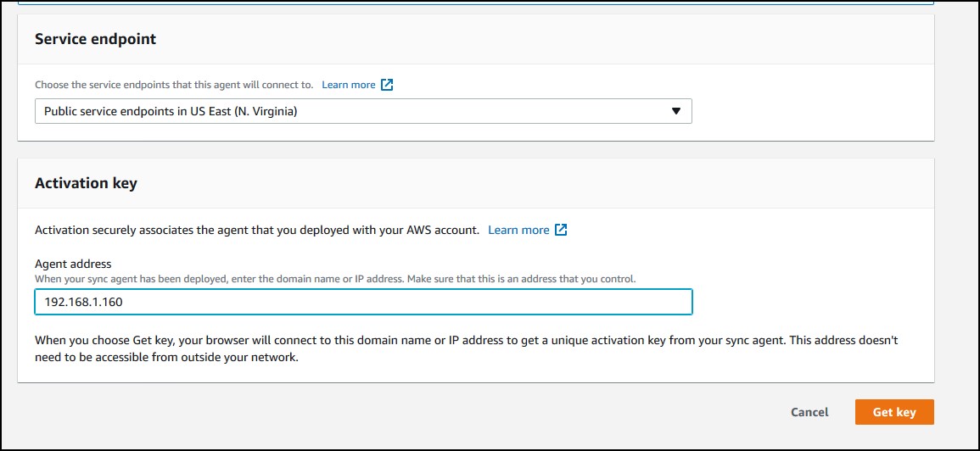Open Public service endpoints in US East selector
The height and width of the screenshot is (451, 980).
point(363,111)
